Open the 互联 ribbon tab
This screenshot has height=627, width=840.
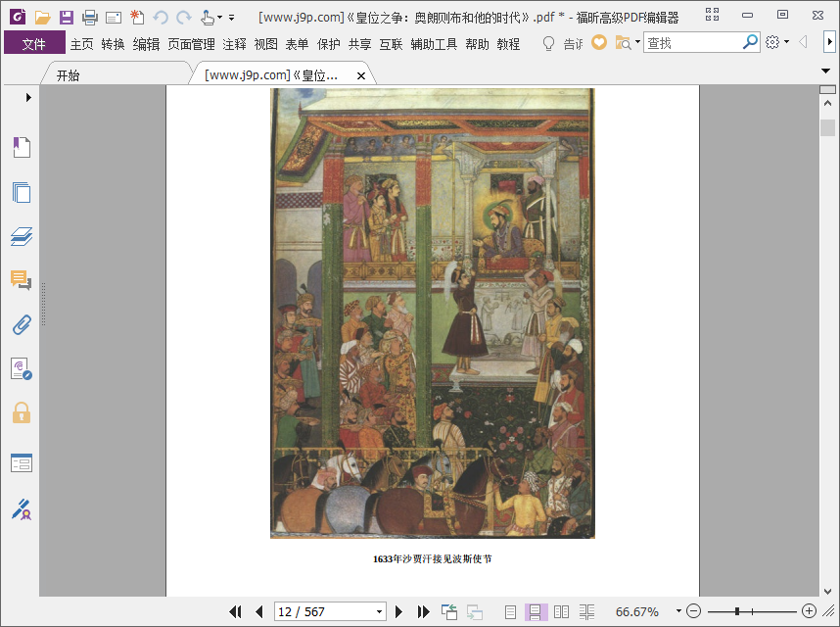click(x=391, y=44)
